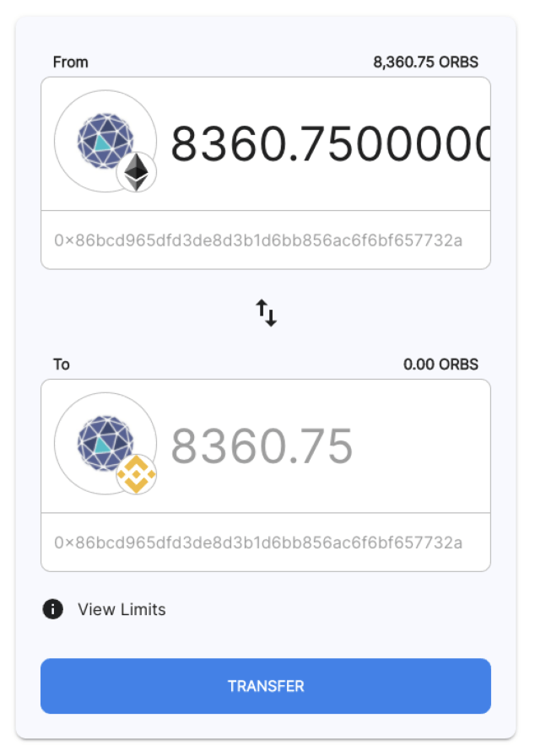Click the ORBS token logo in To box
This screenshot has height=756, width=535.
click(105, 443)
